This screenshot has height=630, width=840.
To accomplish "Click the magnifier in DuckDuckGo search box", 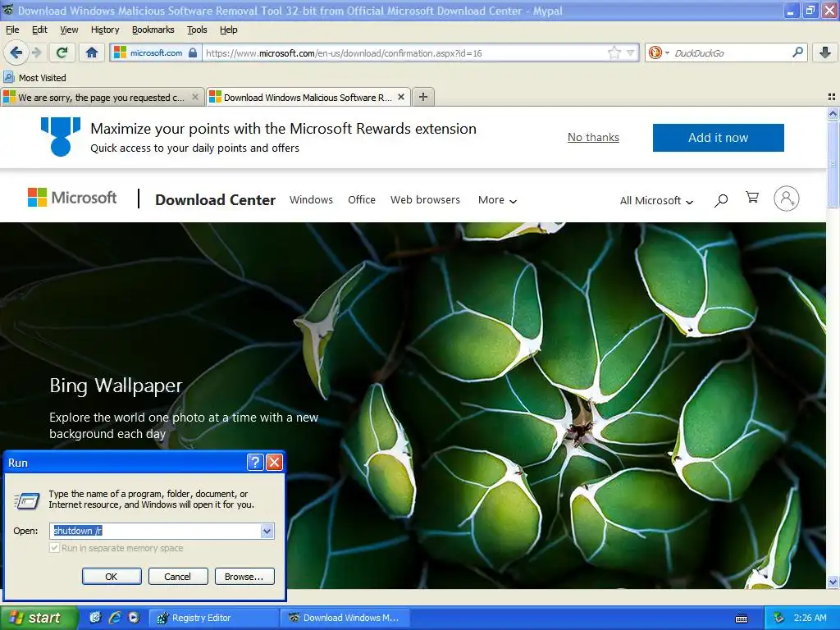I will point(797,52).
